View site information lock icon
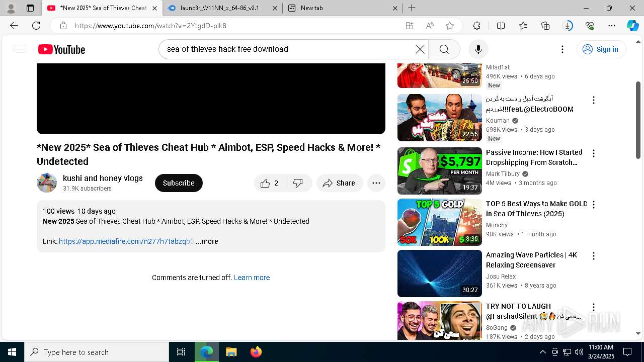The image size is (644, 362). coord(63,26)
